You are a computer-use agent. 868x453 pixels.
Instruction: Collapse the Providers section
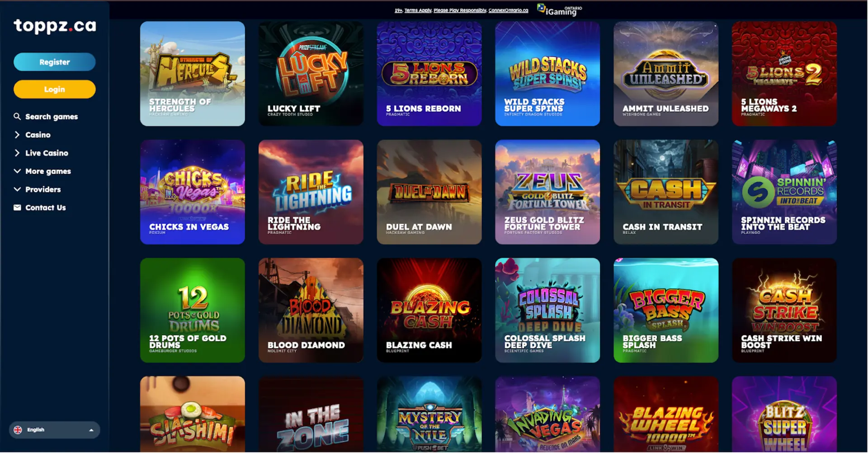coord(37,189)
